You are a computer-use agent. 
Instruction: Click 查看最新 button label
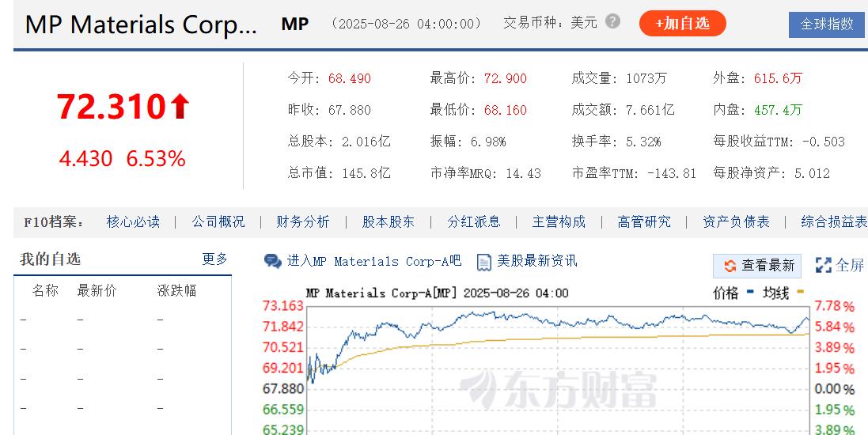tap(768, 266)
